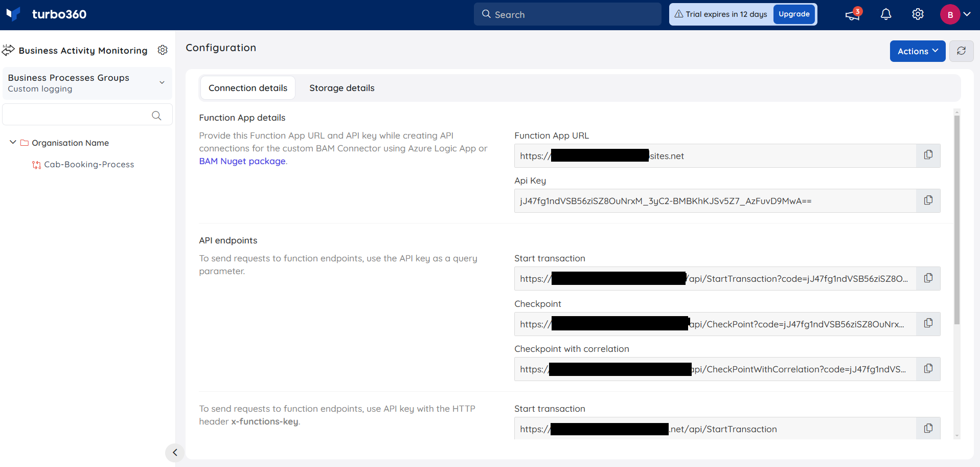Click the configuration panel scrollbar

[x=957, y=220]
